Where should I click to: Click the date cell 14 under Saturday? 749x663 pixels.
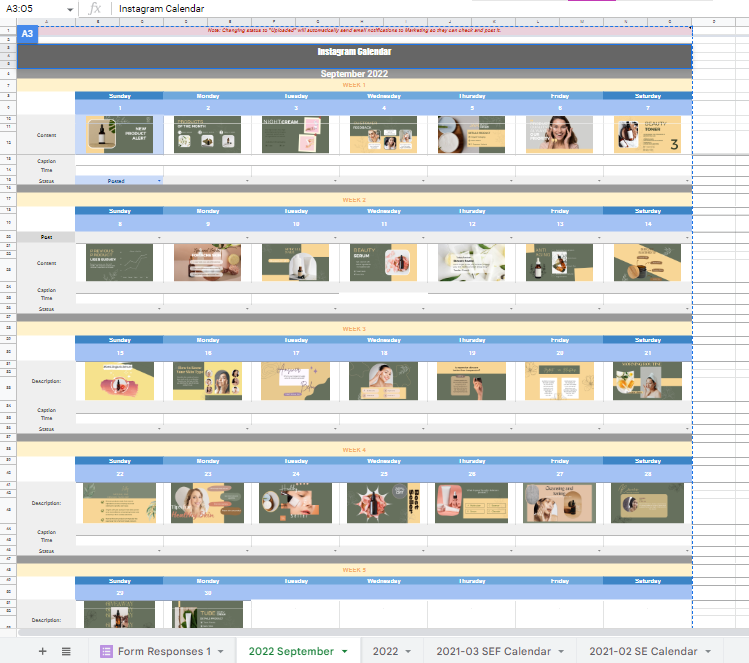click(x=648, y=224)
